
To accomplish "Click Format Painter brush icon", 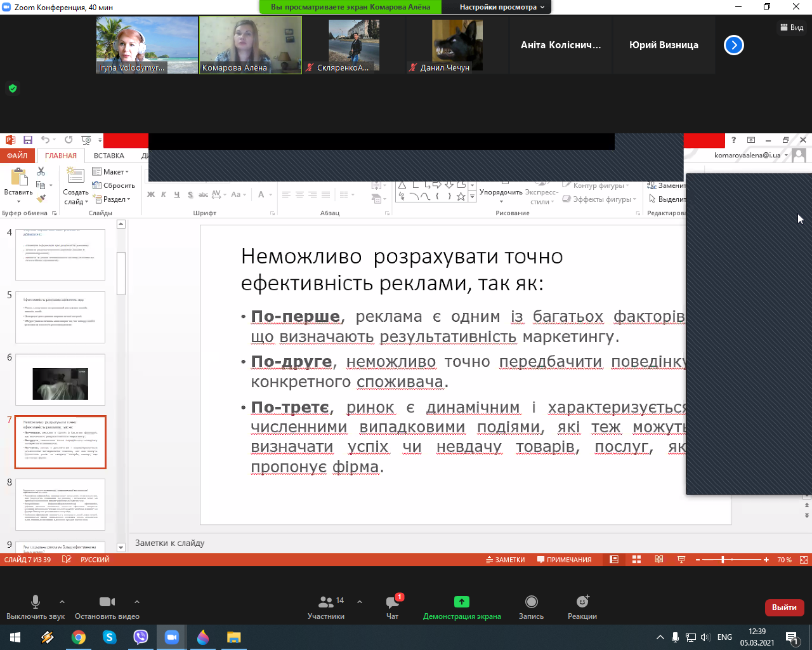I will [x=41, y=199].
